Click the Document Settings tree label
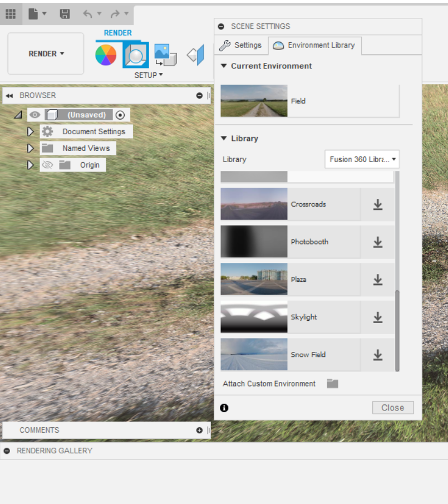448x504 pixels. coord(94,131)
